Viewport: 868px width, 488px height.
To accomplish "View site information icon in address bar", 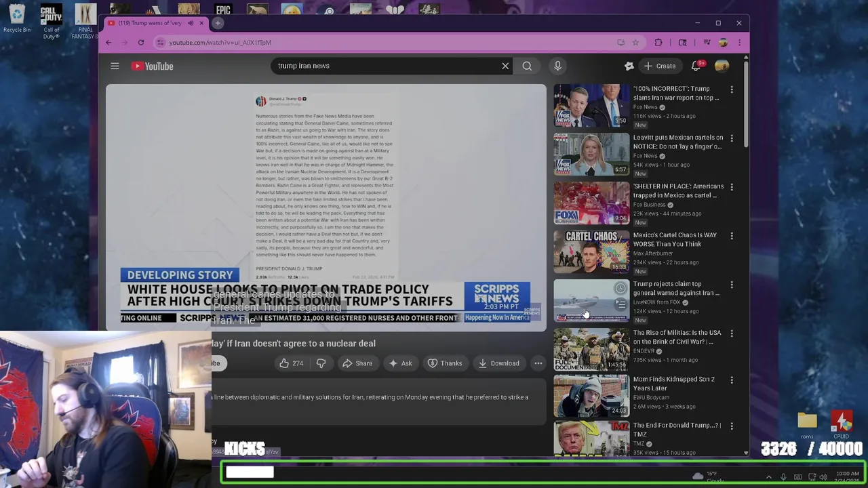I will click(161, 42).
